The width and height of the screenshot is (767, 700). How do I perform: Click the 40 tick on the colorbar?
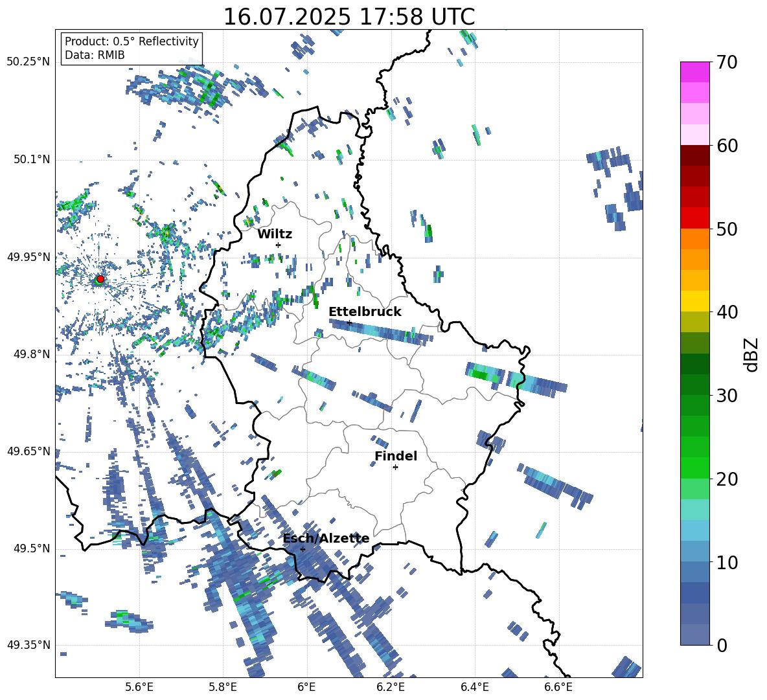point(727,312)
